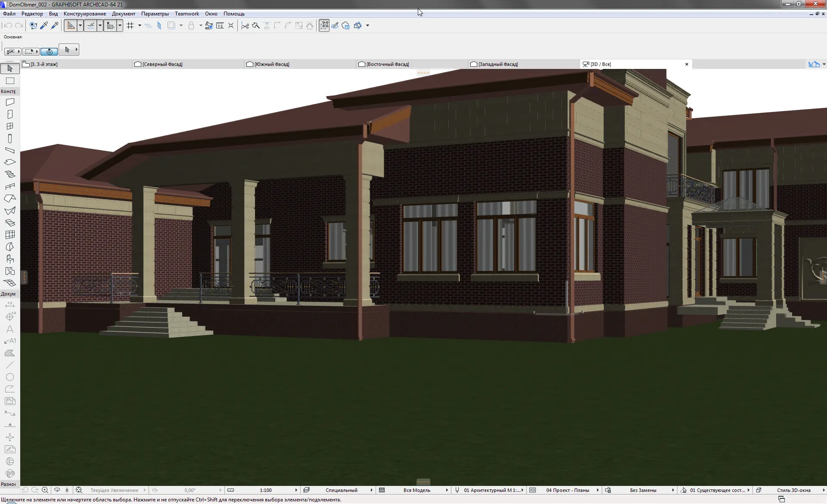Close the 3D / Все tab
The height and width of the screenshot is (504, 827).
[x=687, y=64]
